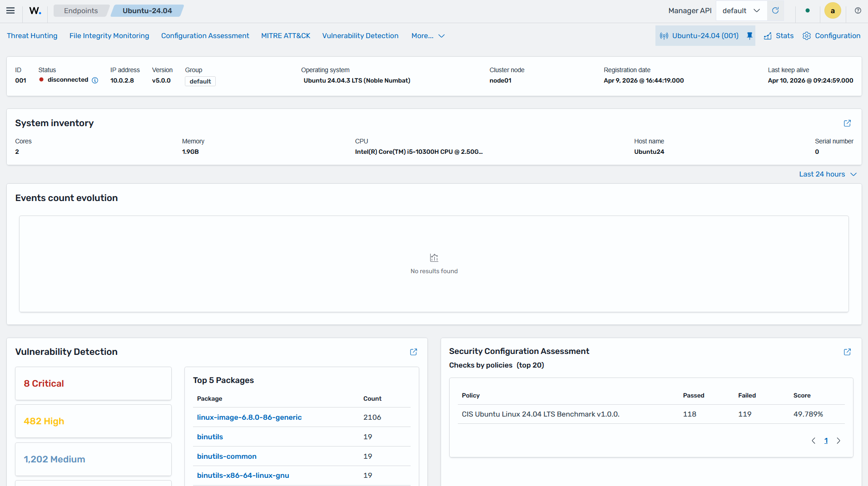The height and width of the screenshot is (486, 868).
Task: Refresh the Manager API connection
Action: point(775,10)
